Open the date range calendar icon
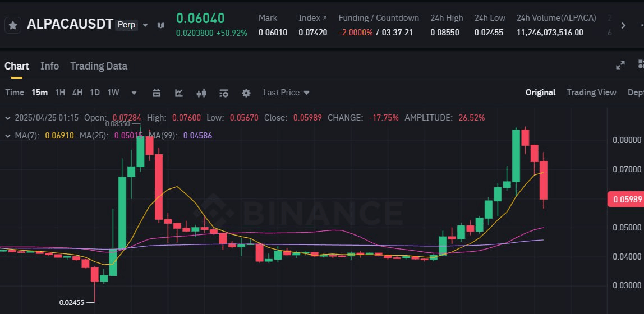 click(x=157, y=93)
